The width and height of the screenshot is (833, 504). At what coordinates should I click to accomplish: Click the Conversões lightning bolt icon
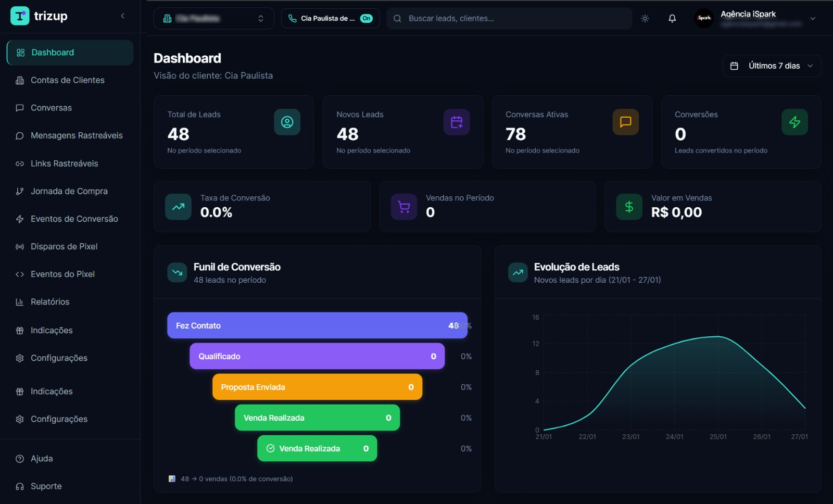pyautogui.click(x=795, y=122)
